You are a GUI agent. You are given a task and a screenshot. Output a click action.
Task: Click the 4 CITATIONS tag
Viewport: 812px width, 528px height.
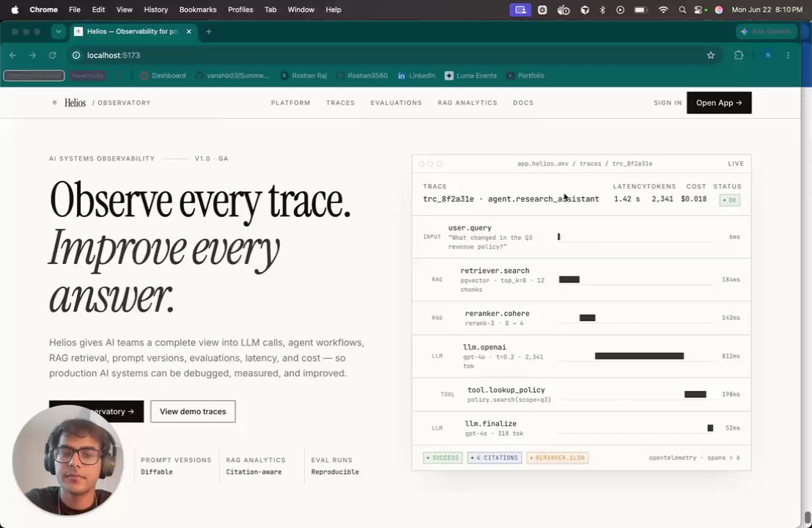494,458
